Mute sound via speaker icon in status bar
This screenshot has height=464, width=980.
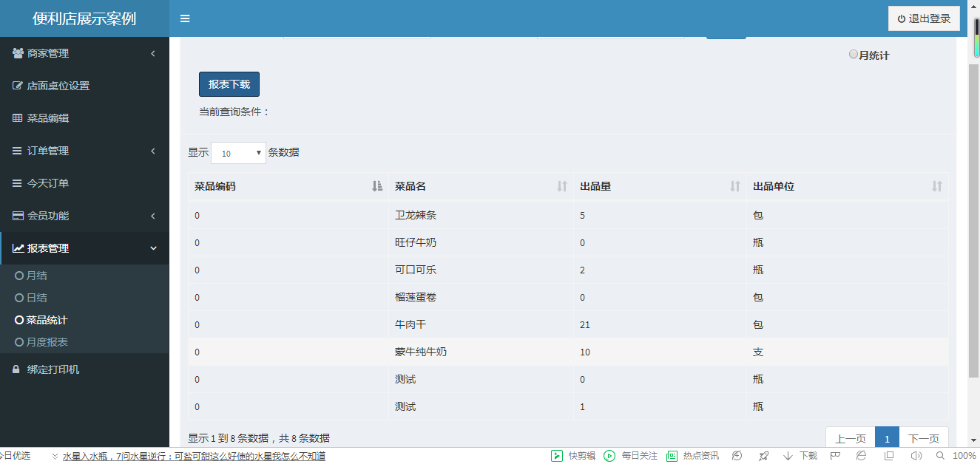pos(916,456)
